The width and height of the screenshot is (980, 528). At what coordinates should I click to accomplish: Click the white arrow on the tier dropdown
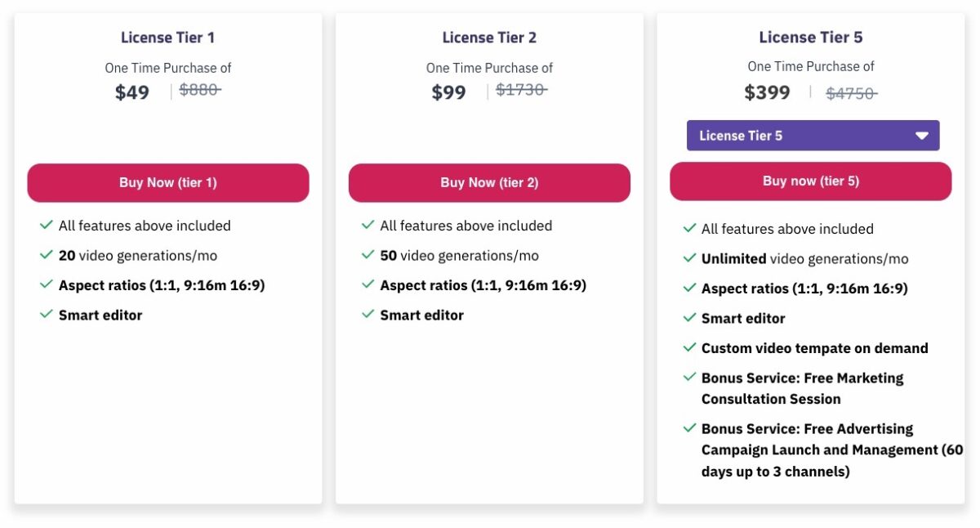(922, 136)
